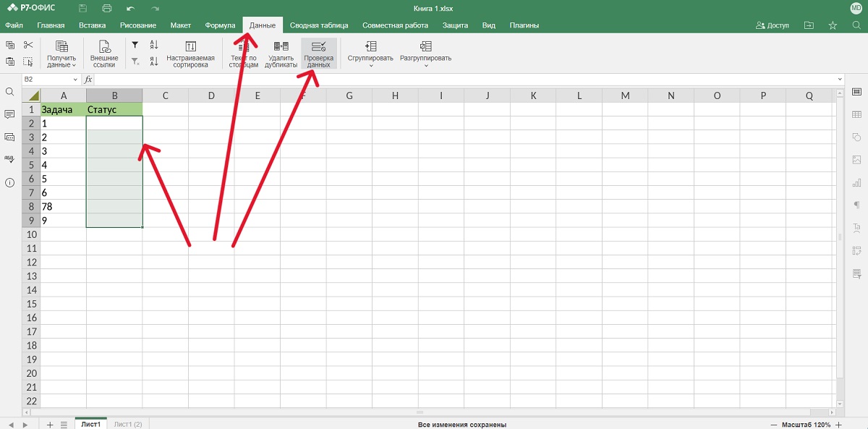The height and width of the screenshot is (429, 868).
Task: Open the cell name box dropdown
Action: point(75,79)
